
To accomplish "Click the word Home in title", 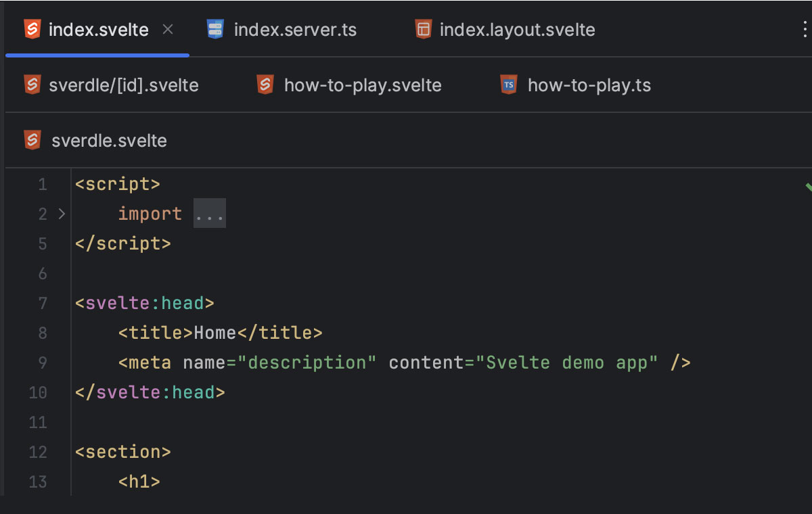I will point(215,333).
